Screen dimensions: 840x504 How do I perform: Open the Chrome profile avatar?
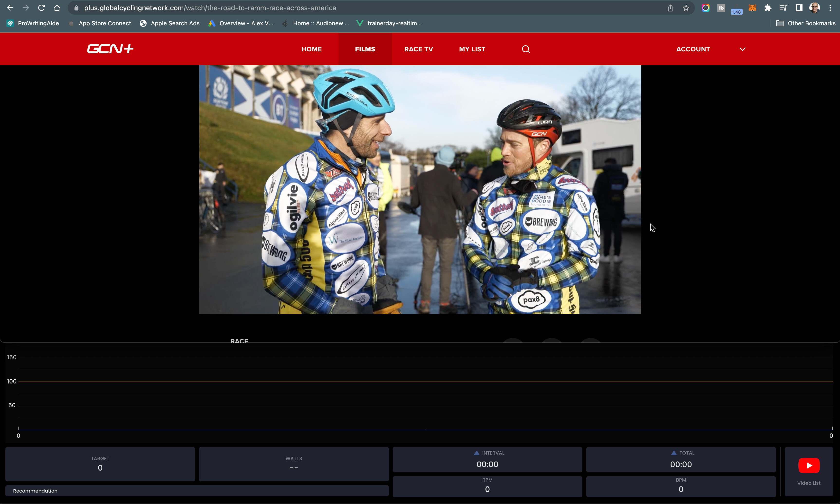click(x=814, y=8)
